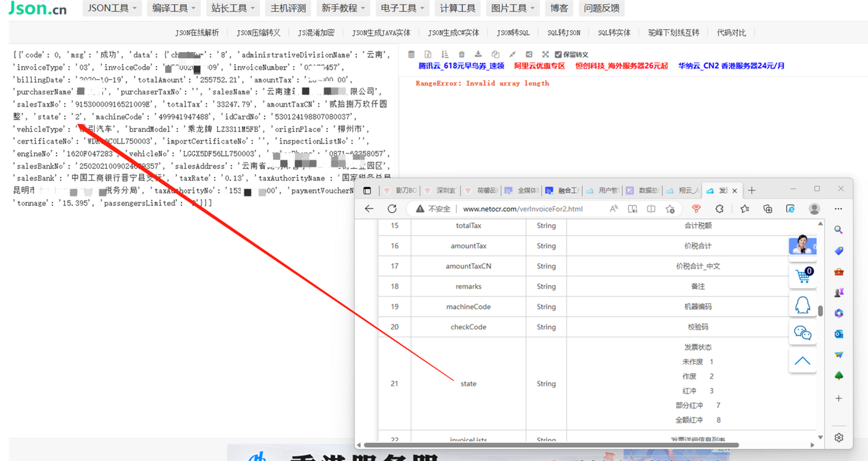868x461 pixels.
Task: Expand the 编译工具 dropdown menu
Action: (174, 8)
